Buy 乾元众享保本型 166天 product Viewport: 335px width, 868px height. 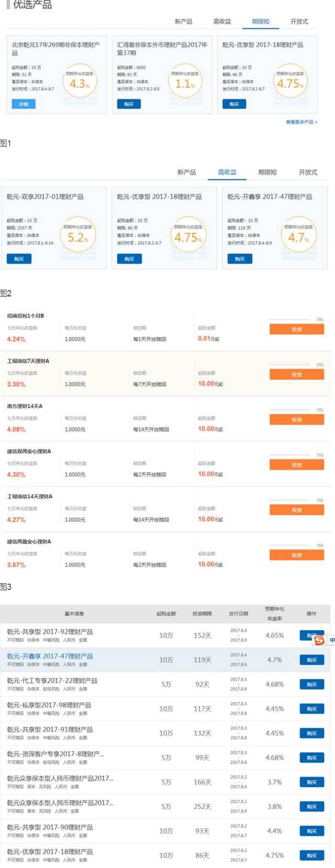[312, 782]
